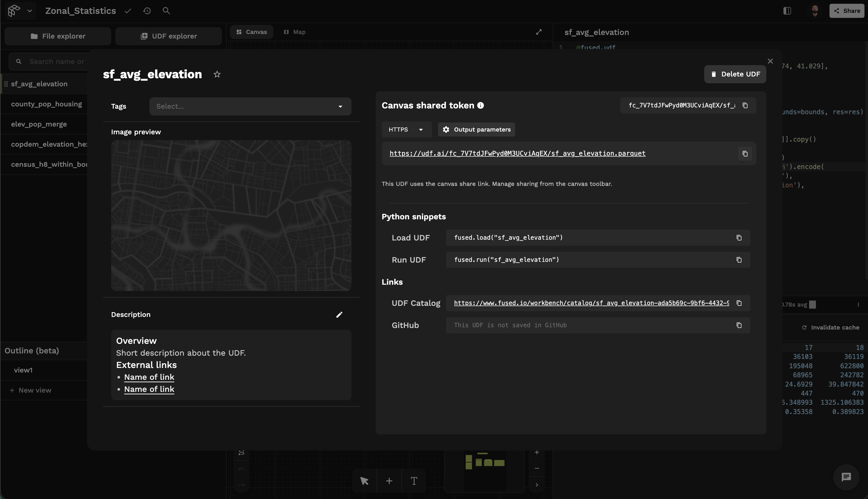Open the Tags select dropdown
Image resolution: width=868 pixels, height=499 pixels.
[250, 106]
